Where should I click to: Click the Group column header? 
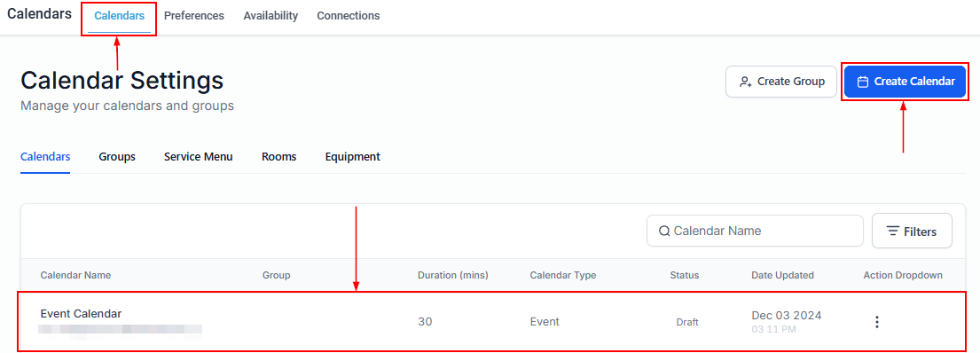click(x=276, y=275)
